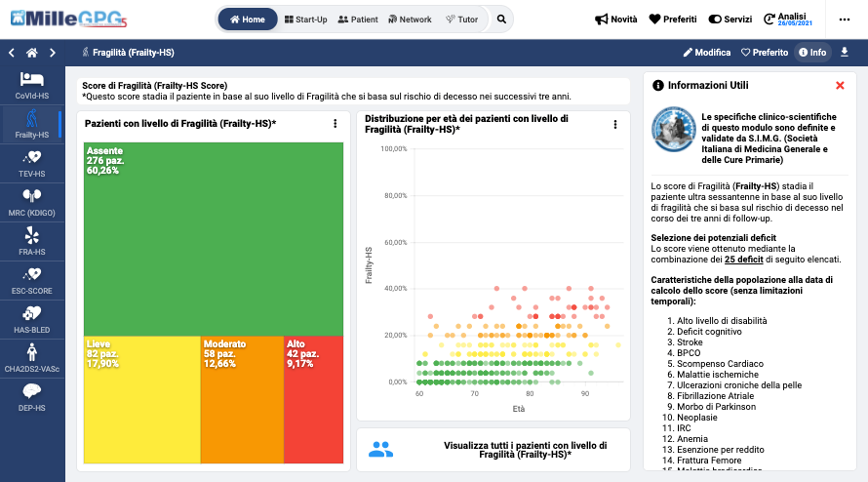Open the CHA2DS2-VASc module
Screen dimensions: 868x482
(32, 357)
